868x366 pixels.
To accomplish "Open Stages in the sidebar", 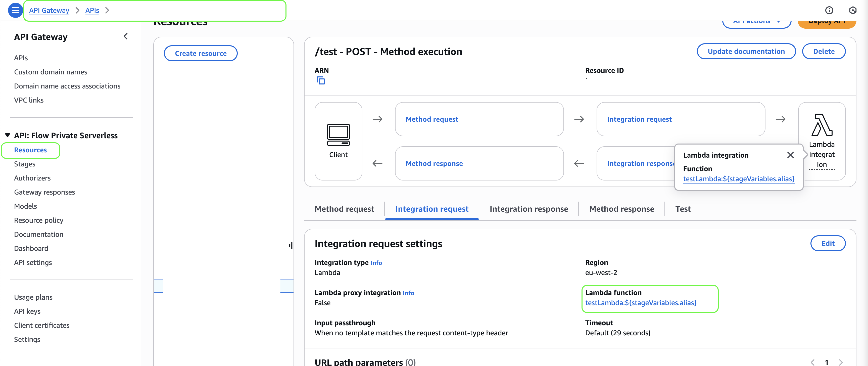I will click(x=25, y=164).
